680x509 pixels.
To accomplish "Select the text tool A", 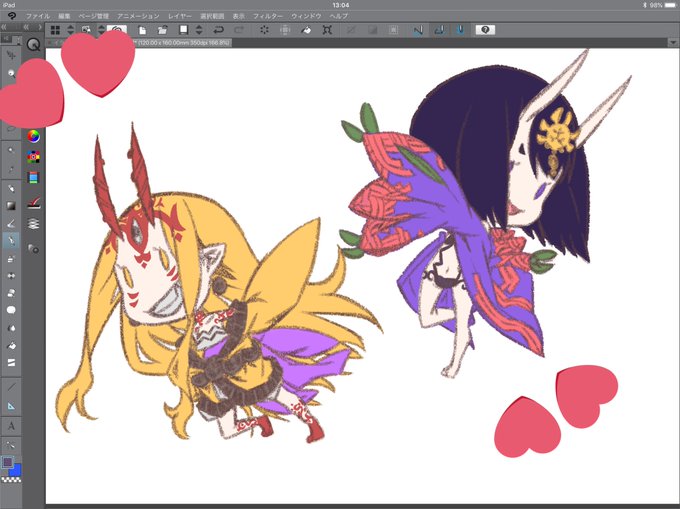I will click(11, 426).
